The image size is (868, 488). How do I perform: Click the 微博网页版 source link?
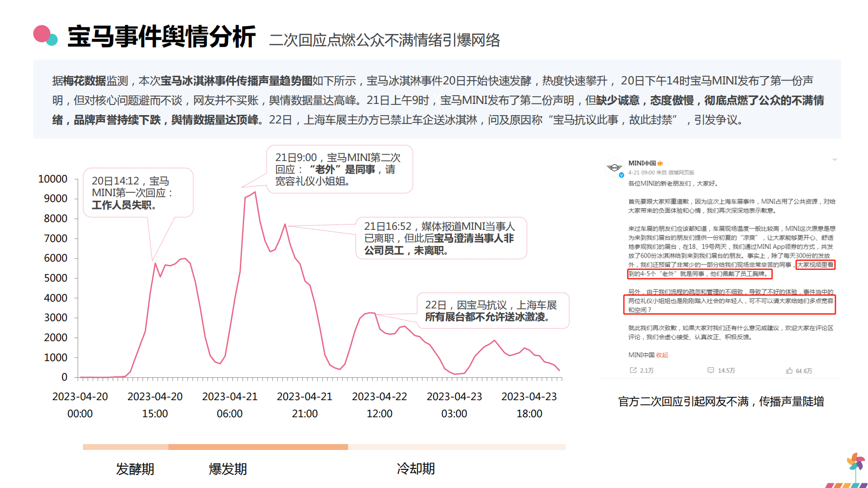pos(681,172)
